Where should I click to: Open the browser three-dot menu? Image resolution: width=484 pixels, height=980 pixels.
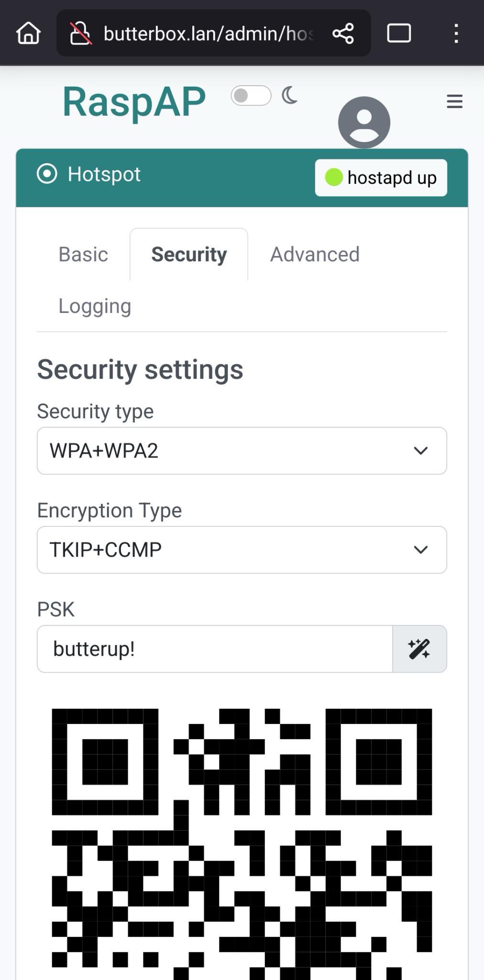click(x=456, y=33)
